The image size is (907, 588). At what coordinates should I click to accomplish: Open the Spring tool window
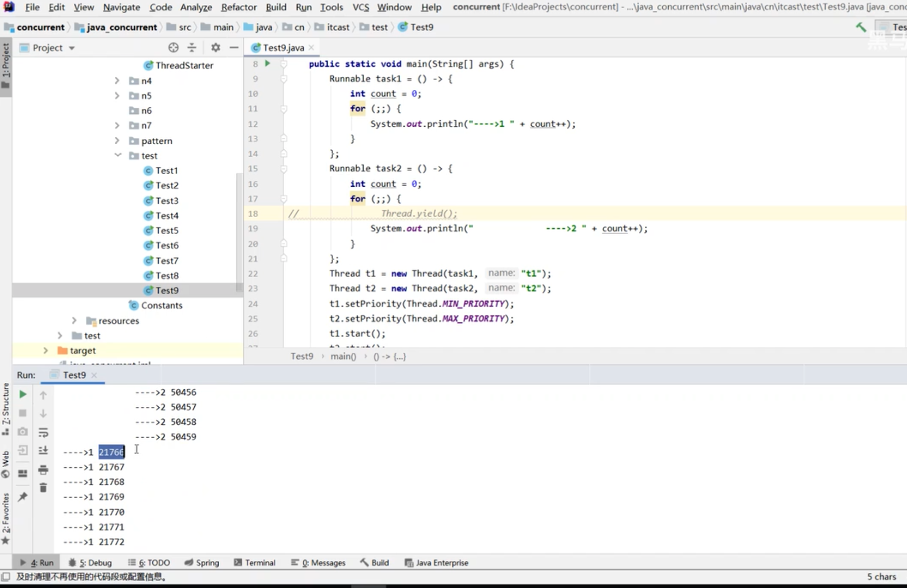[202, 563]
